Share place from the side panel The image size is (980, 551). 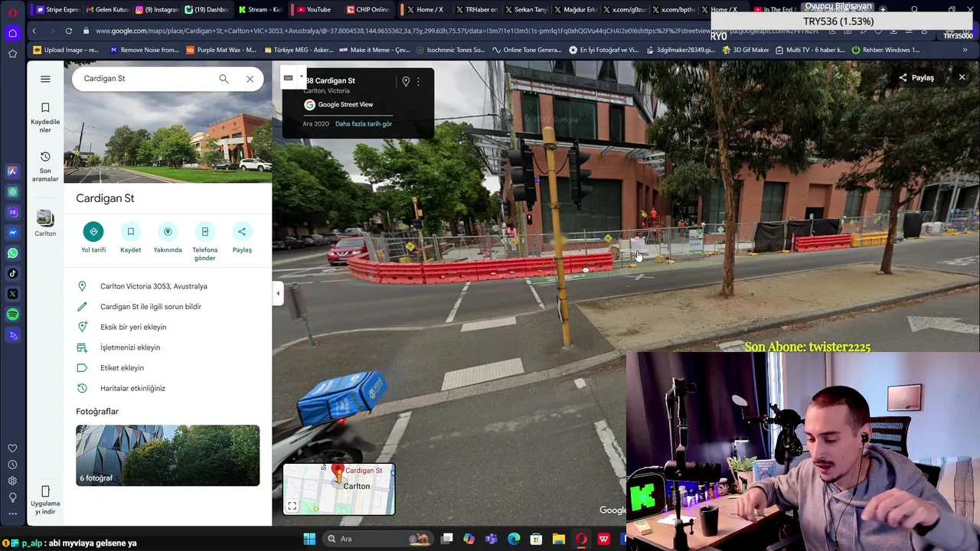pos(242,238)
